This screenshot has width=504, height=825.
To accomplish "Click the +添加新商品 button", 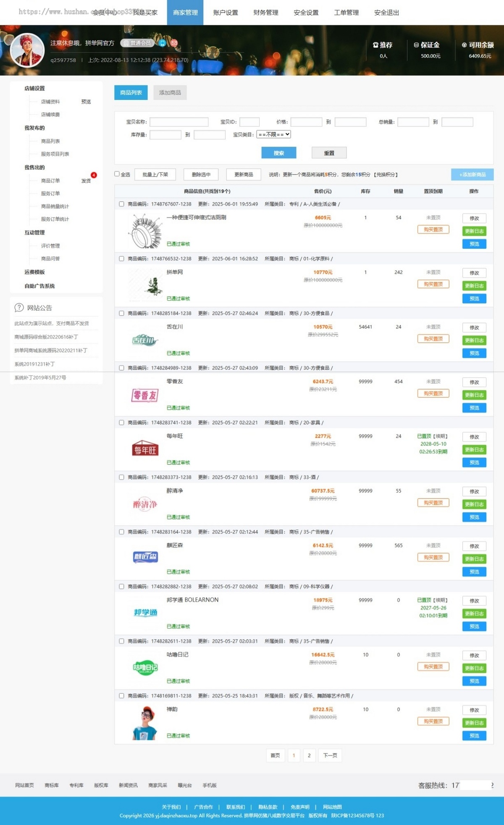I will pos(472,174).
